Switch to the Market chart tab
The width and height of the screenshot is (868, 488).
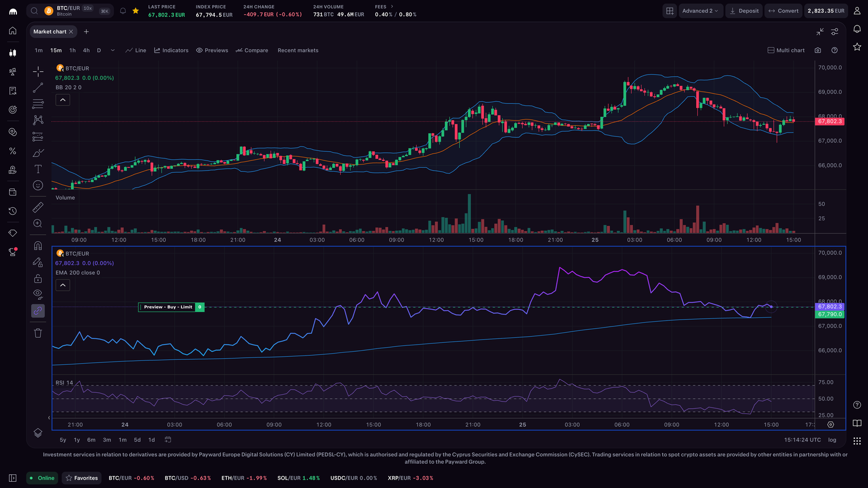pos(50,32)
